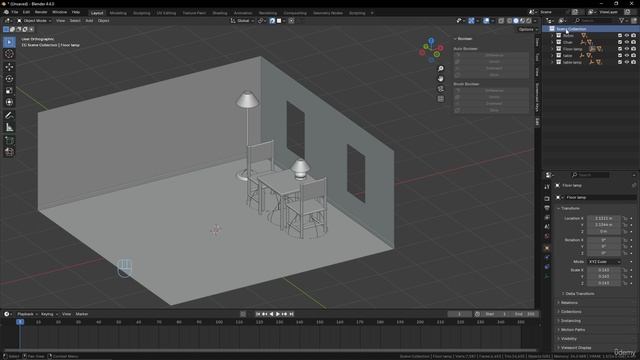The height and width of the screenshot is (360, 640).
Task: Toggle X-ray mode in viewport header
Action: coord(501,21)
